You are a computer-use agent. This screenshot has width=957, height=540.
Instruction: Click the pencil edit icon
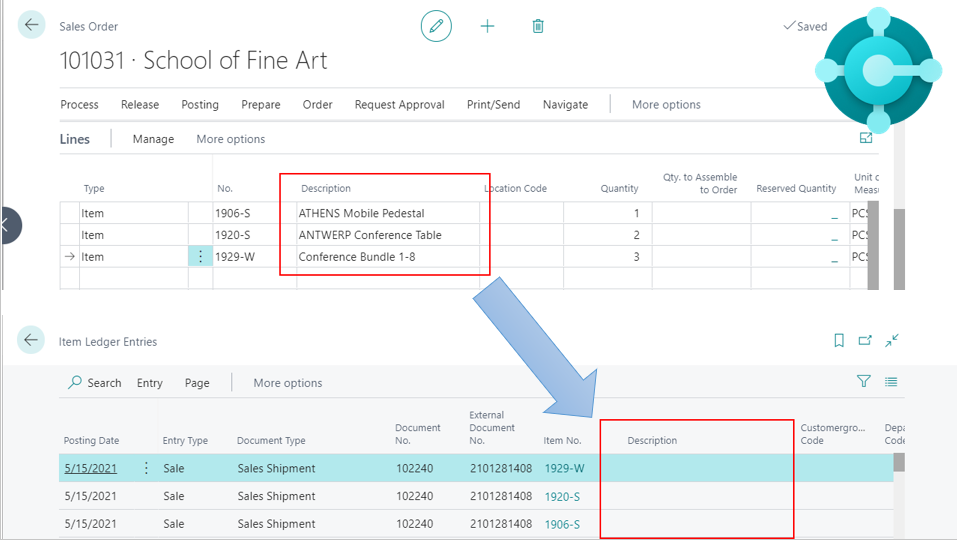tap(436, 26)
